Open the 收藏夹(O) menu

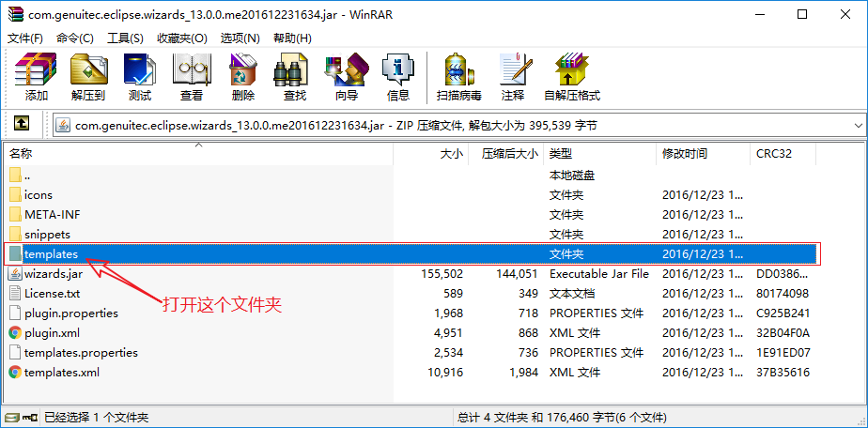tap(182, 38)
